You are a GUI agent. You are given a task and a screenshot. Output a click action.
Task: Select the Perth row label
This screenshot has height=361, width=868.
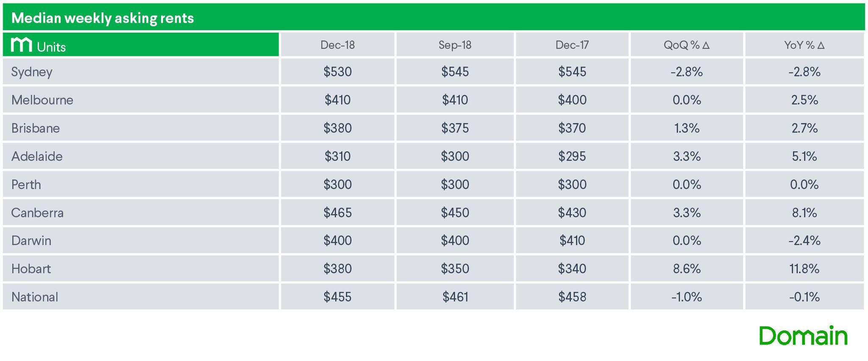(x=26, y=185)
